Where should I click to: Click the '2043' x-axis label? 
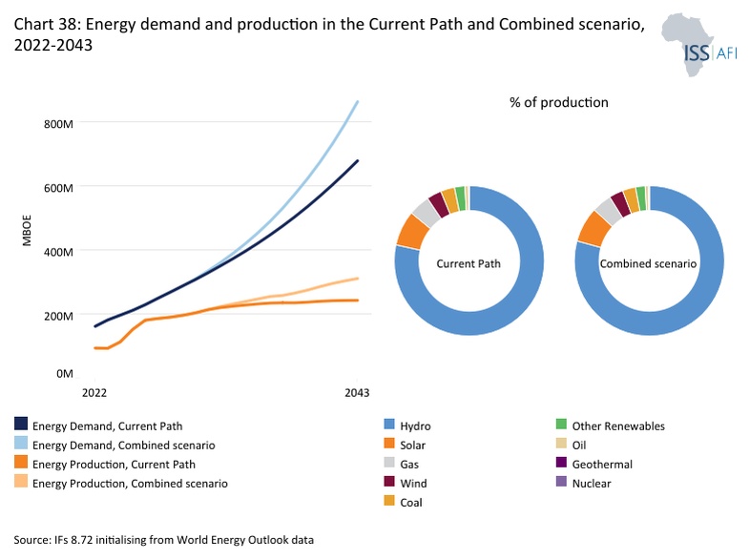tap(357, 393)
